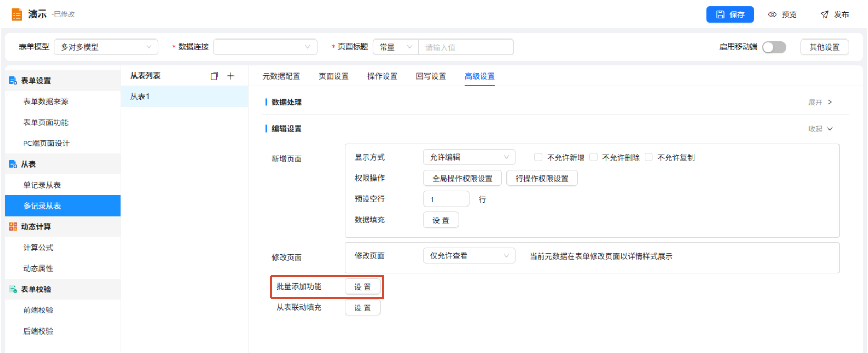Image resolution: width=868 pixels, height=353 pixels.
Task: Open the 数据连接 dropdown
Action: point(265,47)
